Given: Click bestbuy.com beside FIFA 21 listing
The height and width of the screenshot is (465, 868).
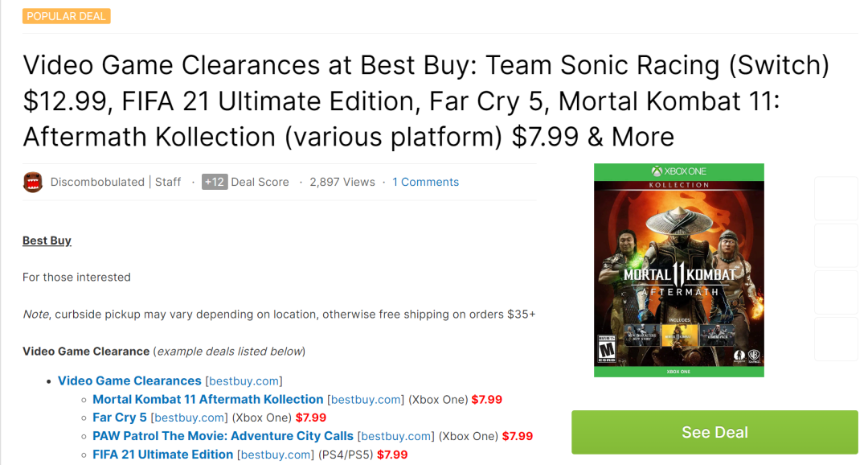Looking at the screenshot, I should (276, 455).
